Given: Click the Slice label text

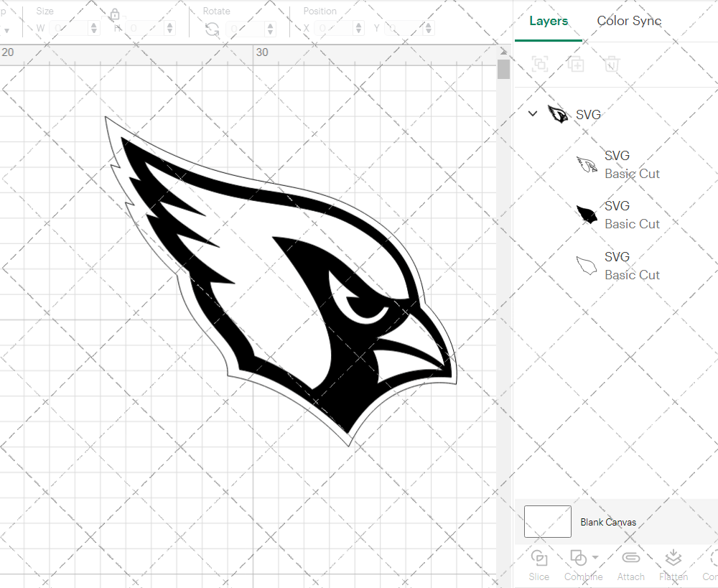Looking at the screenshot, I should (x=538, y=577).
